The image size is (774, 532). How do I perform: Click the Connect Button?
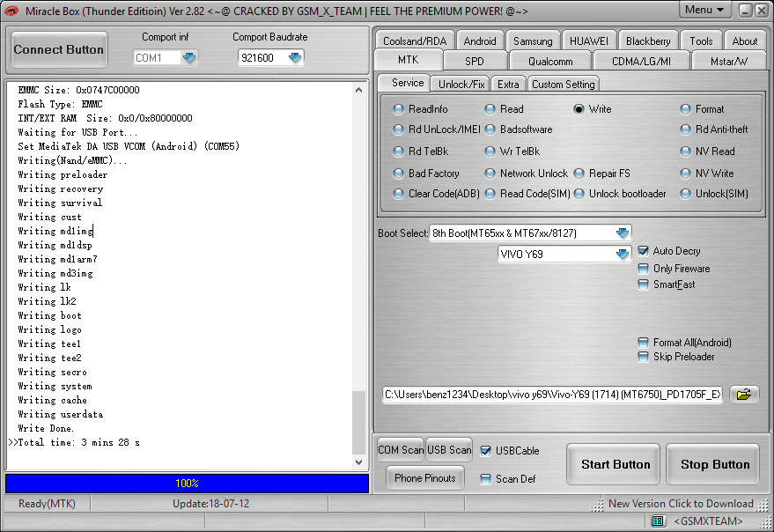[x=59, y=49]
